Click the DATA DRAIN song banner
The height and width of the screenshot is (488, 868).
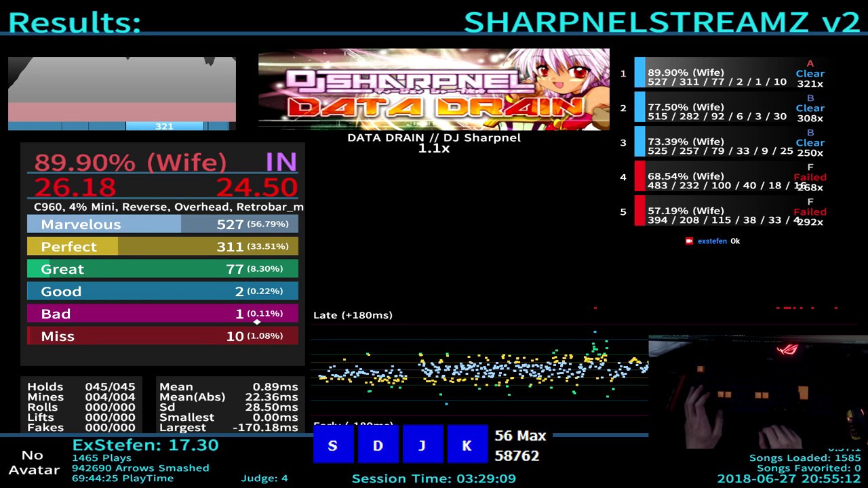tap(433, 89)
